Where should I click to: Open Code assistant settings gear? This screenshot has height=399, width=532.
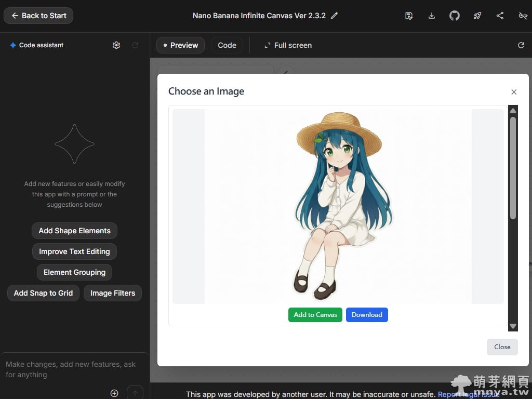pyautogui.click(x=116, y=45)
